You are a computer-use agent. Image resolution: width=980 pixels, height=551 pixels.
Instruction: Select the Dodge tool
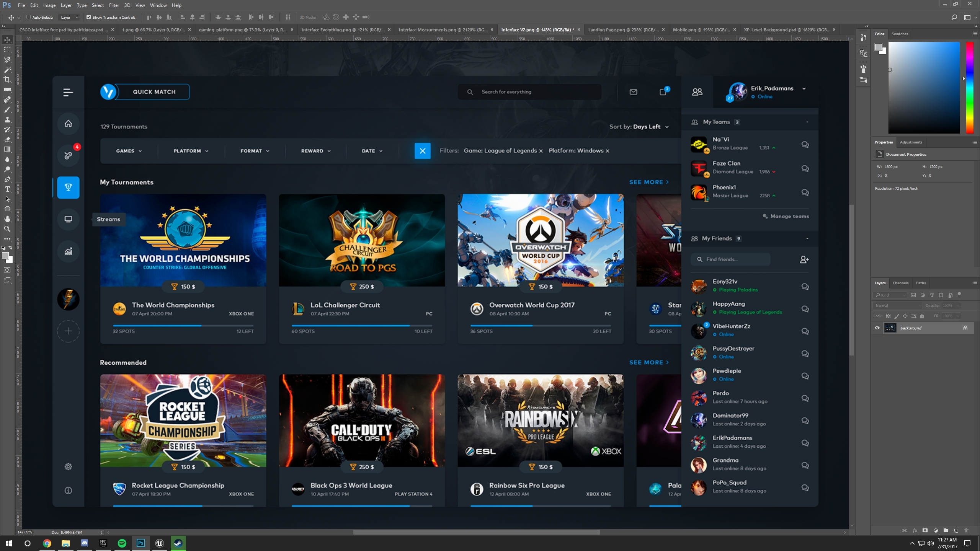tap(7, 169)
